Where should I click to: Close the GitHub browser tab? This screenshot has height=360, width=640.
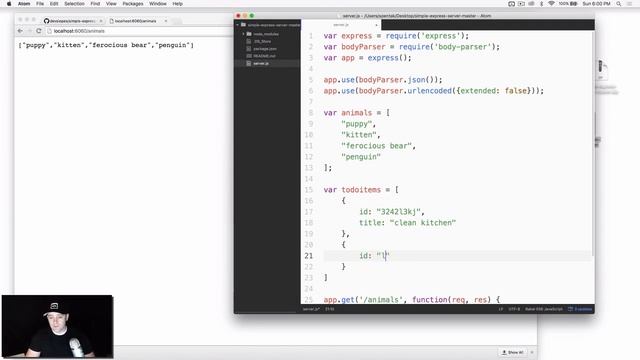[101, 21]
